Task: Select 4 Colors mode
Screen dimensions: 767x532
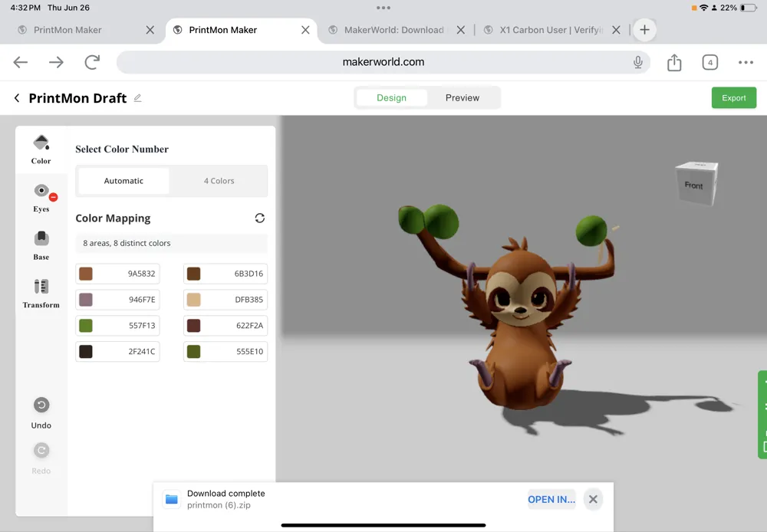Action: click(219, 181)
